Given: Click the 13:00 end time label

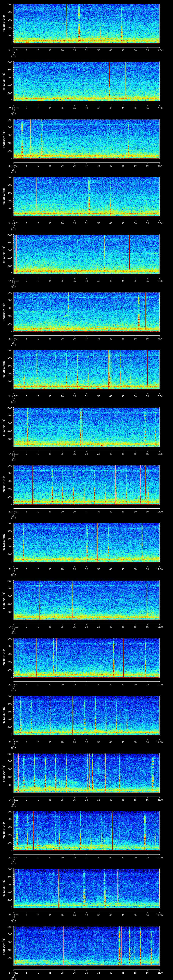Looking at the screenshot, I should [x=159, y=684].
